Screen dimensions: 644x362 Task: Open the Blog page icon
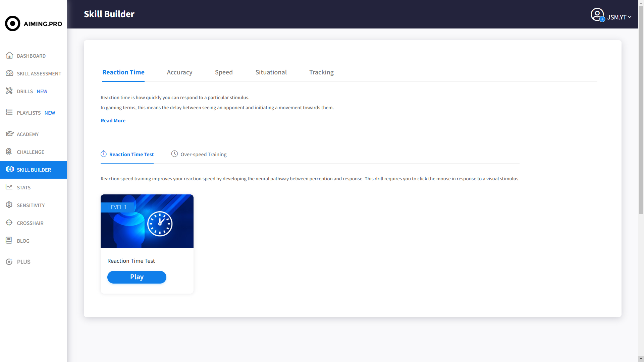[x=9, y=240]
